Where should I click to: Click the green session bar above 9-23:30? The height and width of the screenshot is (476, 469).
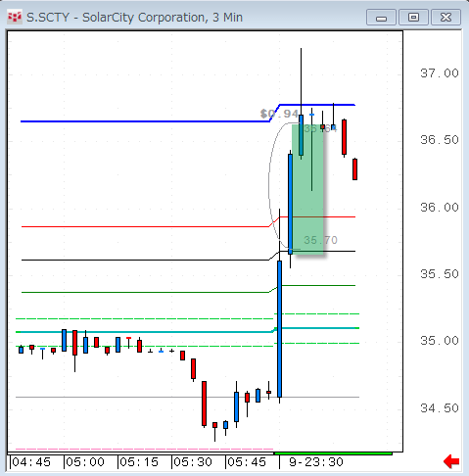[x=333, y=453]
